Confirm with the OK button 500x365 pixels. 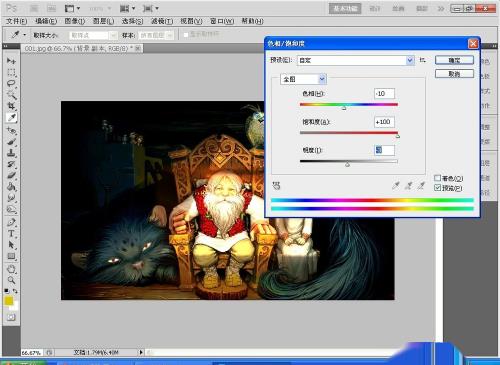(454, 60)
